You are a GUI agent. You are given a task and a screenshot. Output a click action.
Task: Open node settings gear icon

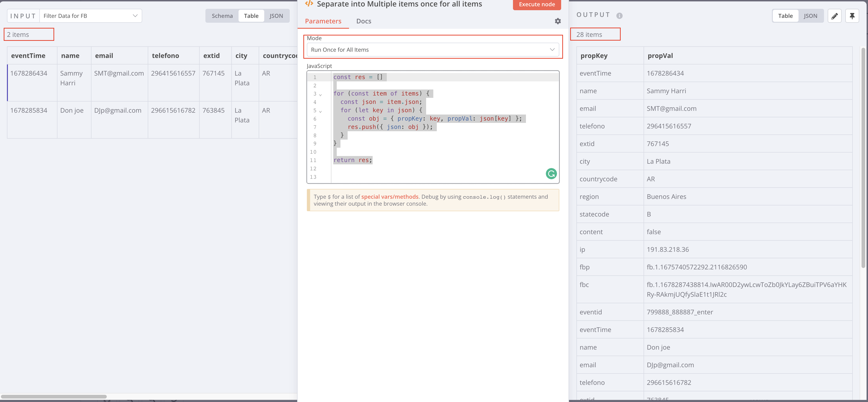click(x=558, y=21)
